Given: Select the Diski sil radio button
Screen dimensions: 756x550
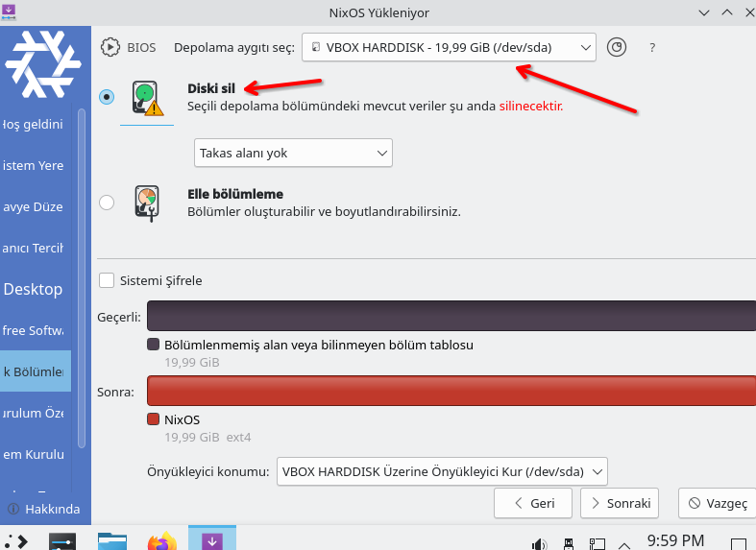Looking at the screenshot, I should pos(107,97).
